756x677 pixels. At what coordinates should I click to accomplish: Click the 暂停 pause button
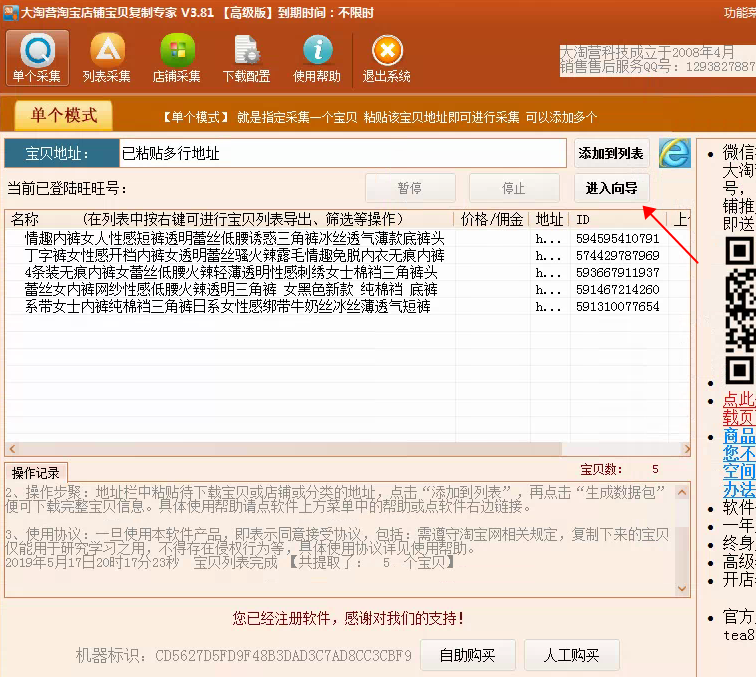pyautogui.click(x=410, y=188)
